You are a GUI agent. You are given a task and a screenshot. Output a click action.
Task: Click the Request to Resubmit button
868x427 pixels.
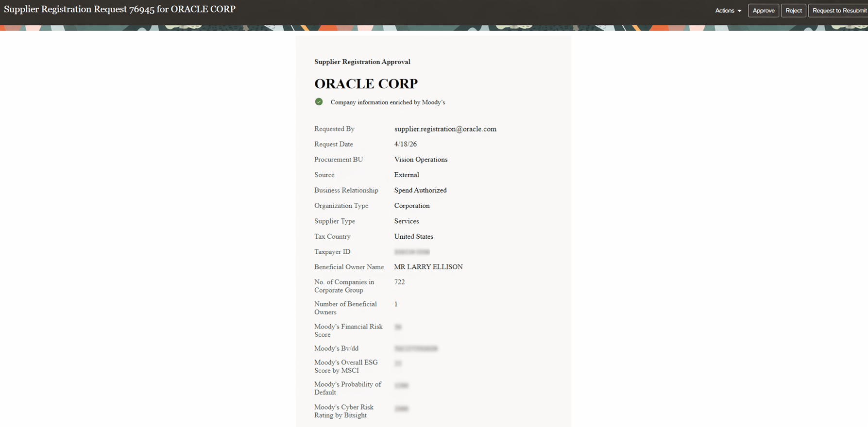[839, 11]
